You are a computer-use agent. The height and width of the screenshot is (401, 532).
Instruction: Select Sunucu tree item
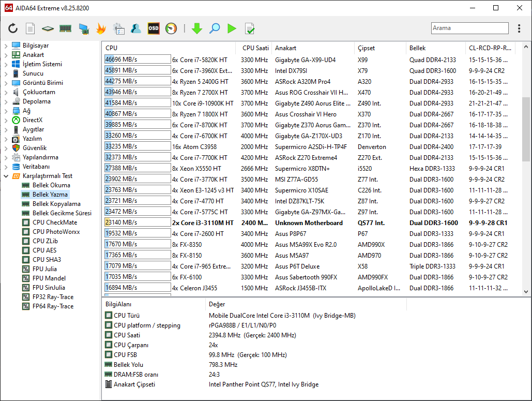point(33,73)
